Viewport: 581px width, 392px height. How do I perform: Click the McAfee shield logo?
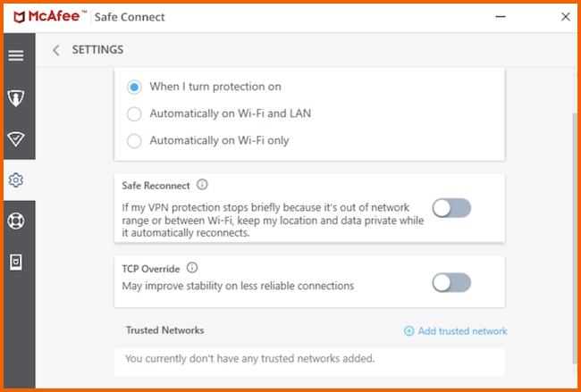(x=20, y=17)
